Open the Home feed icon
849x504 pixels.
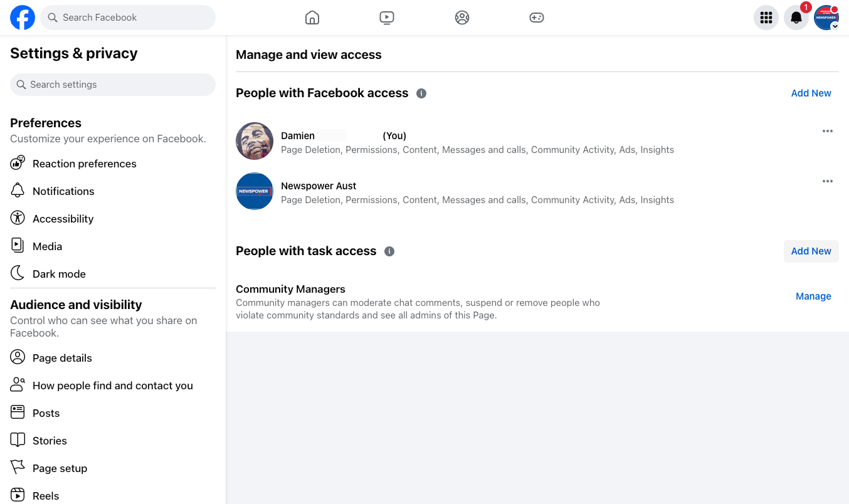click(312, 18)
